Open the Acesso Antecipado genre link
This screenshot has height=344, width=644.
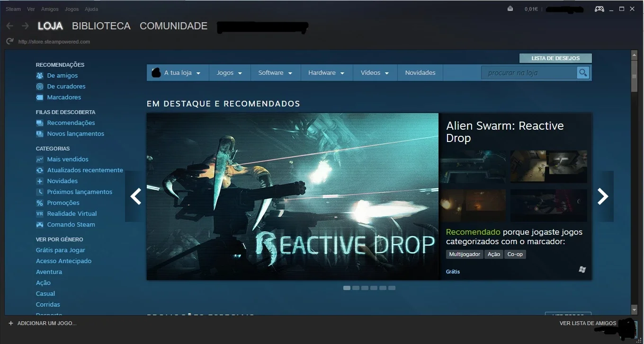pyautogui.click(x=64, y=261)
